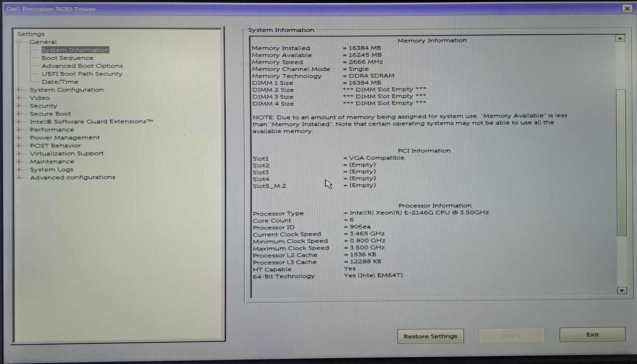
Task: Click the HT Capable row label
Action: 272,269
